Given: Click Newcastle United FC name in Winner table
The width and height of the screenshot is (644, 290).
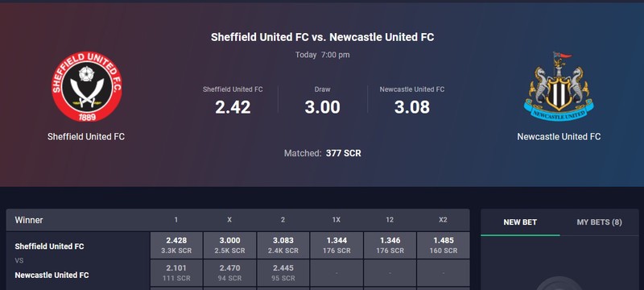Looking at the screenshot, I should 52,275.
